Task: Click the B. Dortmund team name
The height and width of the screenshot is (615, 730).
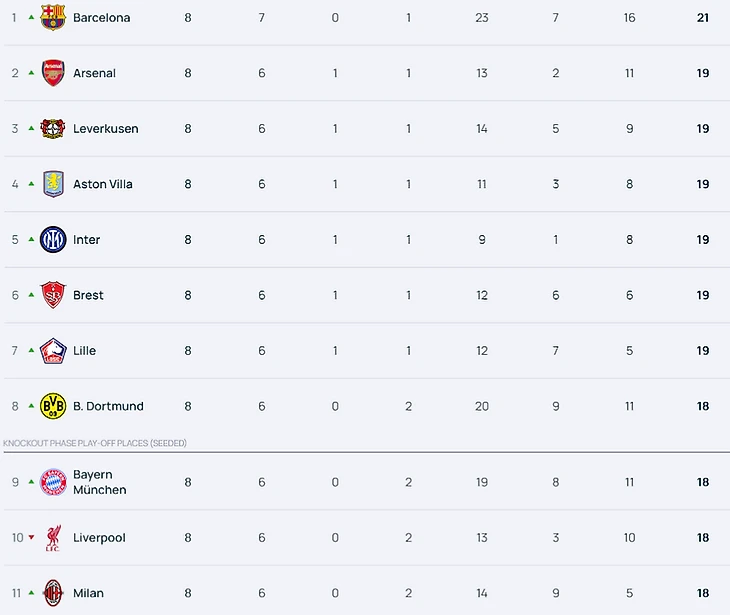Action: (x=108, y=406)
